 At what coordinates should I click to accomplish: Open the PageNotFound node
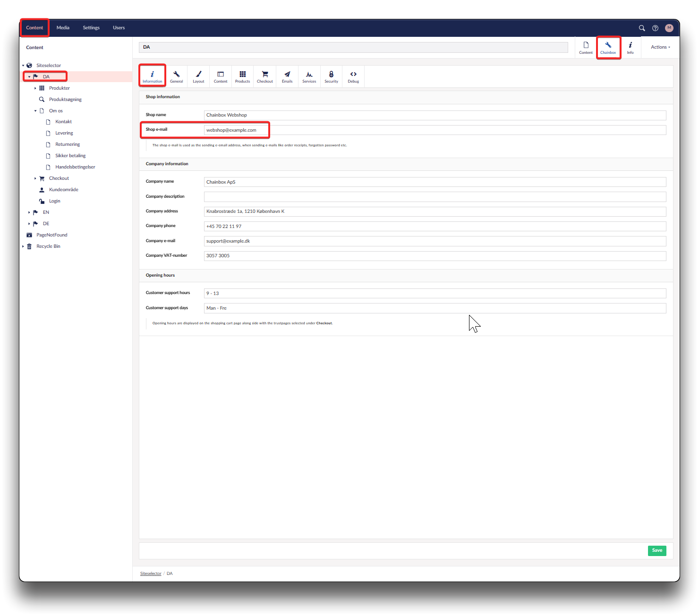click(52, 235)
